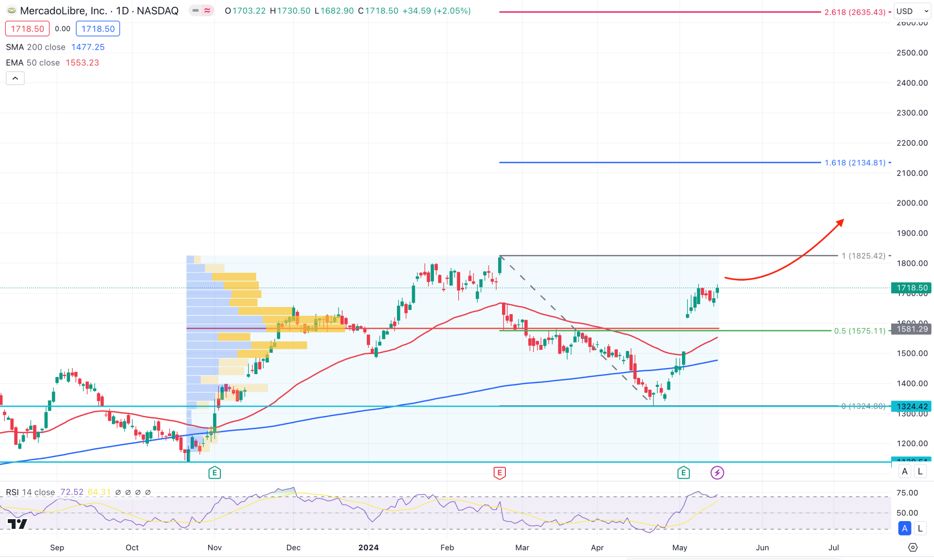Select the RSI 14 close indicator legend
Screen dimensions: 934x560
(x=30, y=492)
